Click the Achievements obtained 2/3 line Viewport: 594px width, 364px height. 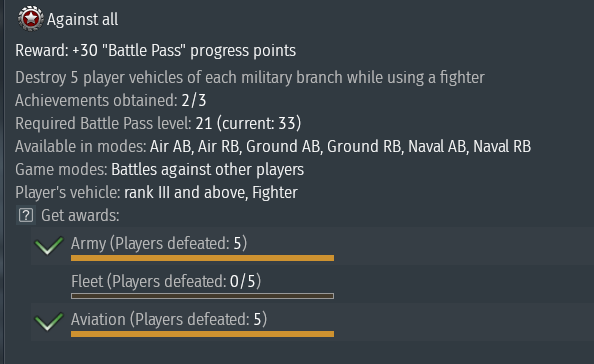(x=111, y=100)
